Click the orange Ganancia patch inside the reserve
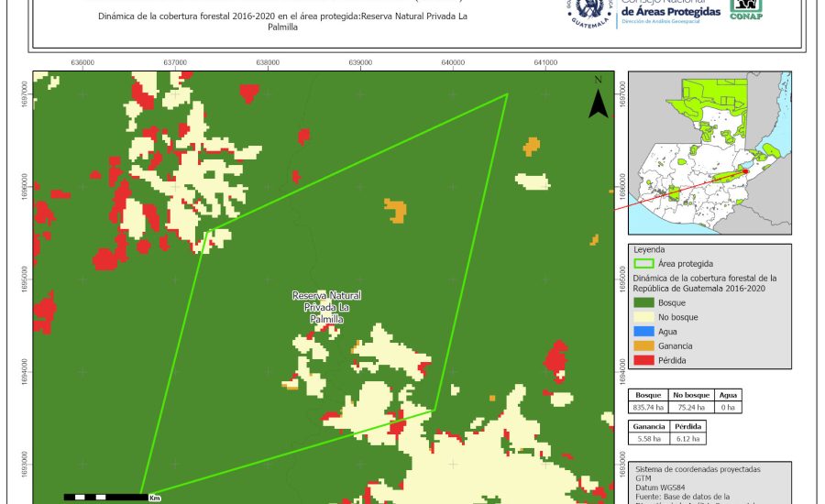This screenshot has width=825, height=504. coord(396,210)
